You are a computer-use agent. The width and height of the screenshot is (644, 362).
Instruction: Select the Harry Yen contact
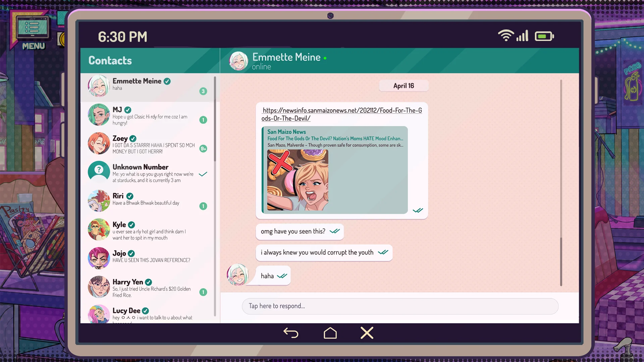(x=148, y=288)
